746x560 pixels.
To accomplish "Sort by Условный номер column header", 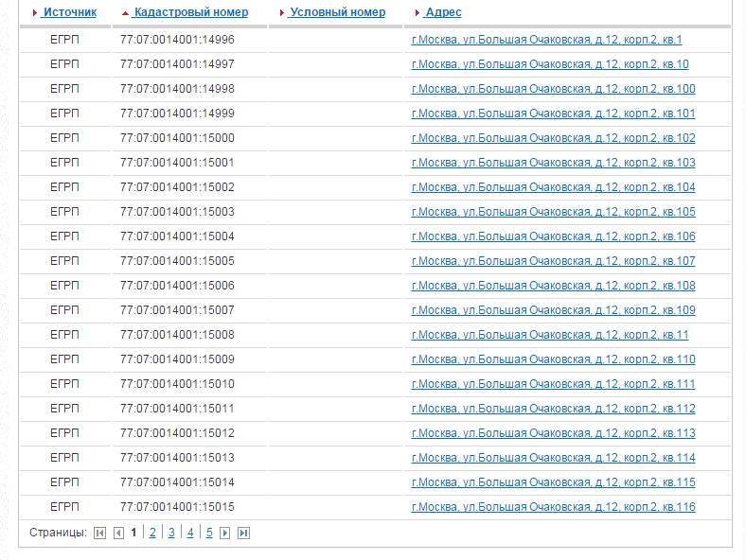I will (x=337, y=12).
